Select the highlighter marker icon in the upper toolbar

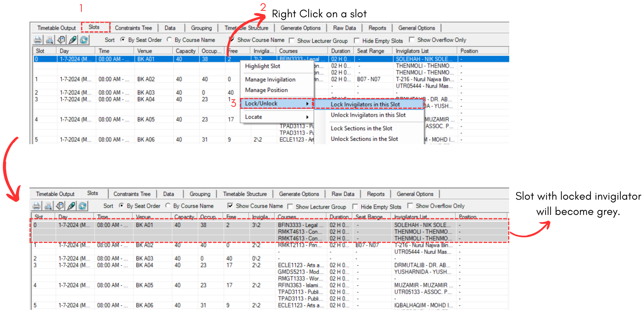coord(73,40)
